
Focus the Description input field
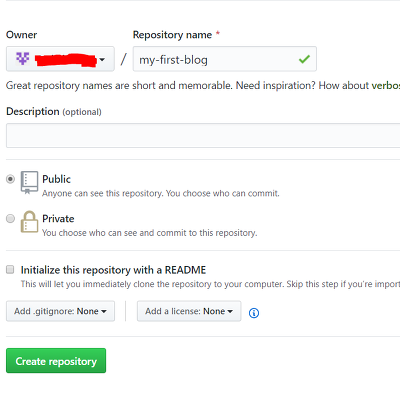pos(203,135)
